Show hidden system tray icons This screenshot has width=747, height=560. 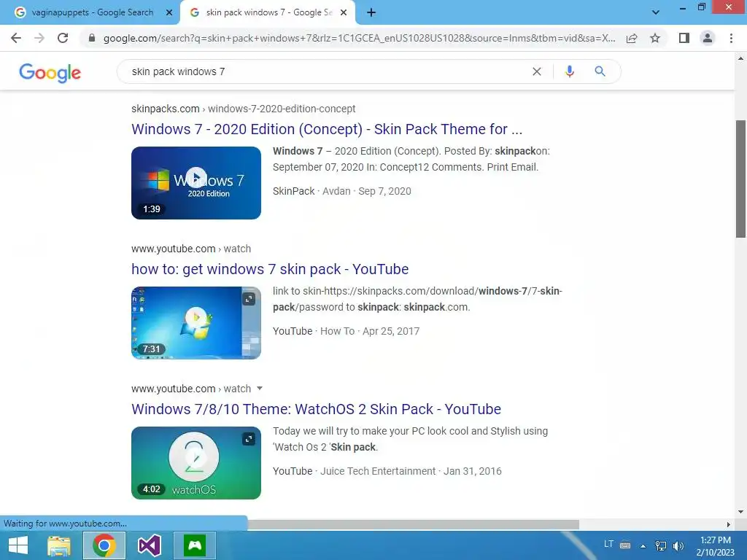pyautogui.click(x=643, y=545)
